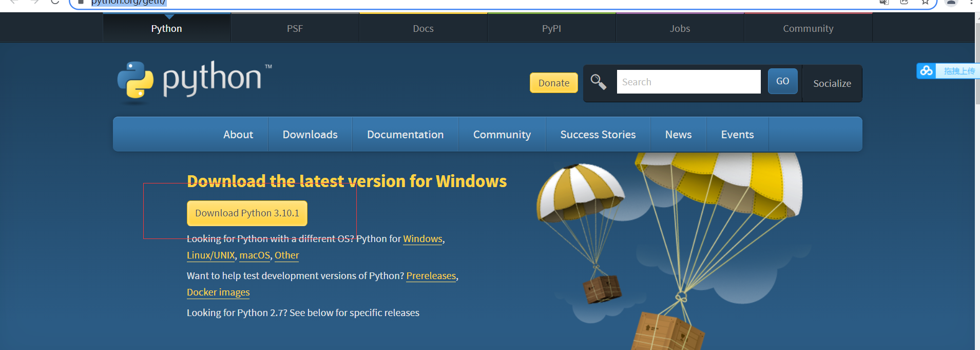Open the Windows download link
The height and width of the screenshot is (350, 980).
422,239
